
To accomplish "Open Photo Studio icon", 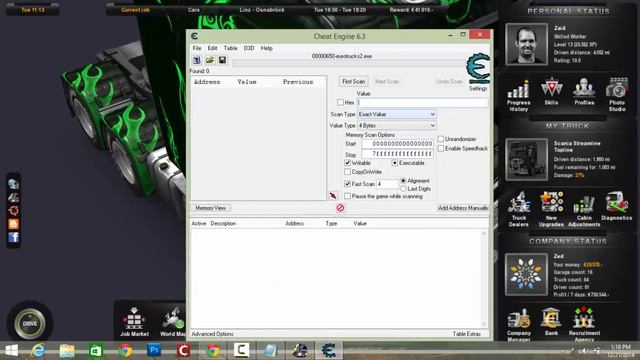I will point(617,95).
